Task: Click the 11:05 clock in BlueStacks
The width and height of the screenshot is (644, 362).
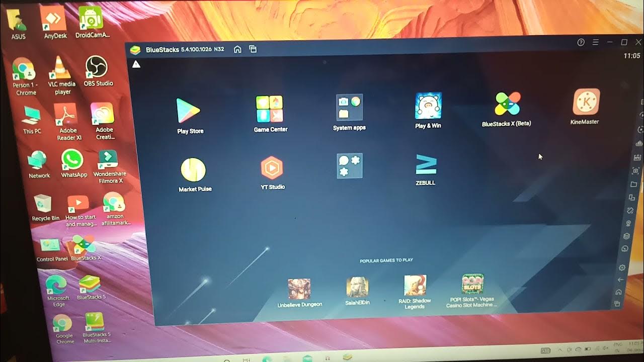Action: 631,56
